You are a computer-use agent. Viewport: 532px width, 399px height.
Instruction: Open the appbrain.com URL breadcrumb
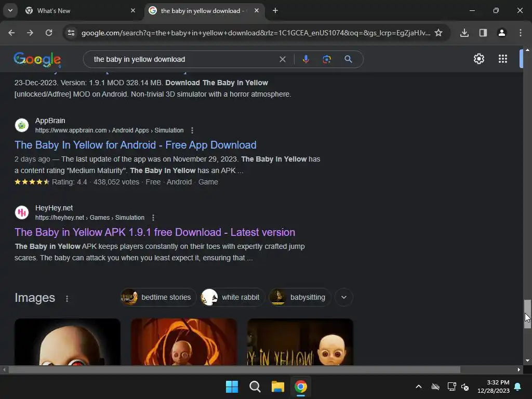[x=109, y=130]
